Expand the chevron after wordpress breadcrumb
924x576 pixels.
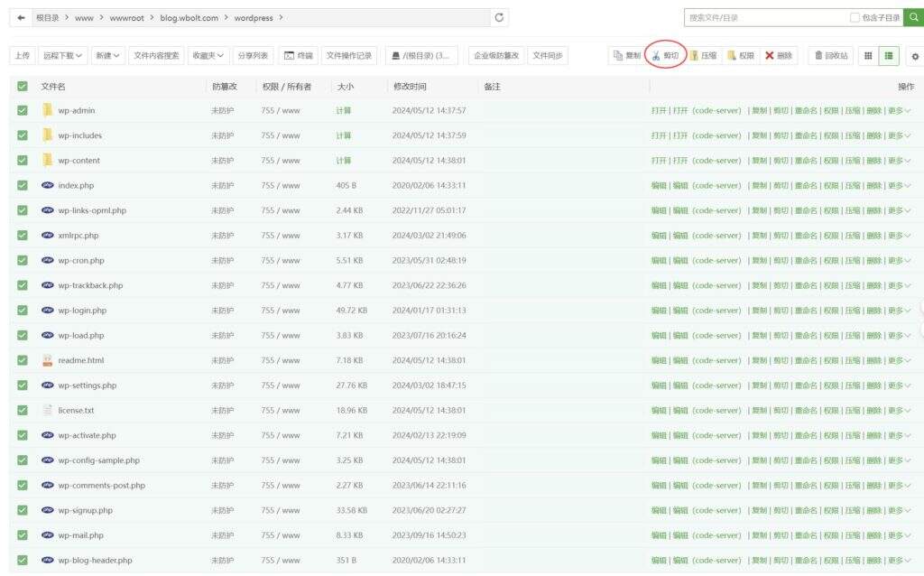(x=282, y=18)
